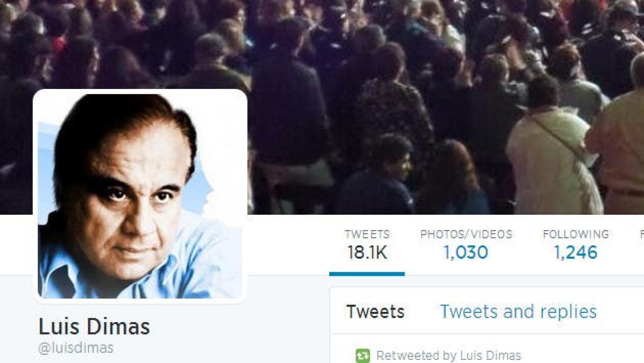Click the white border of avatar frame

140,91
